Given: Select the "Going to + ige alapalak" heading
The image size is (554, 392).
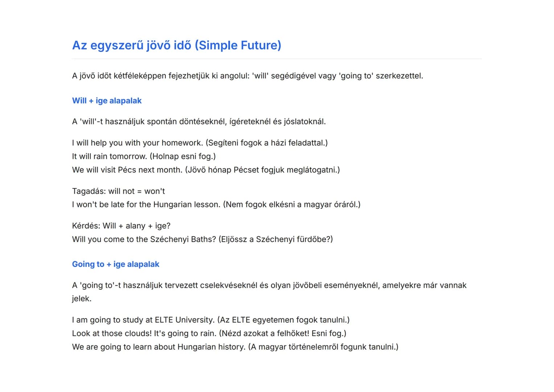Looking at the screenshot, I should (115, 264).
